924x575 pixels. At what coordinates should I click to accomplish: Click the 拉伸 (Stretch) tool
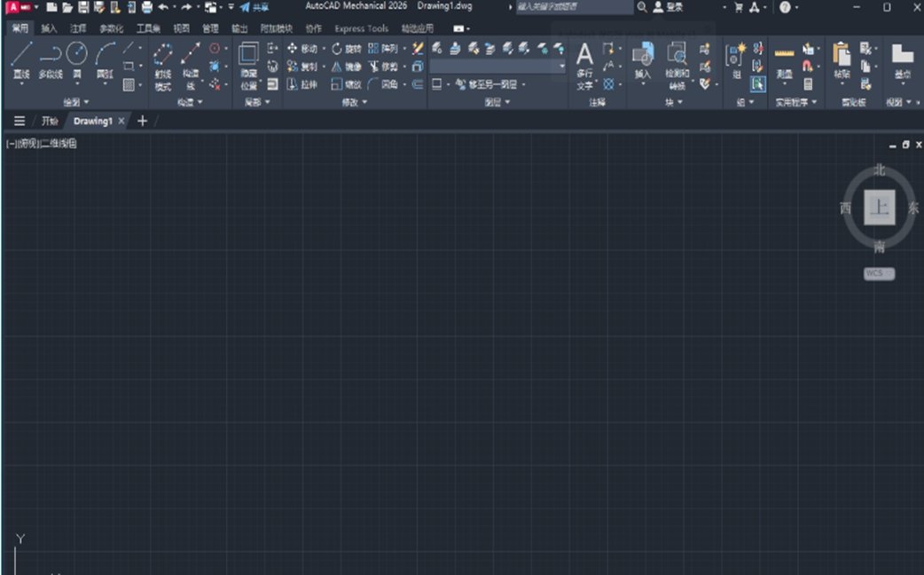302,84
